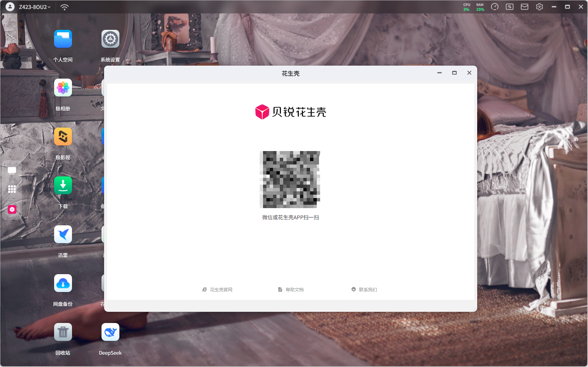
Task: Close the 花生壳 window
Action: [x=469, y=73]
